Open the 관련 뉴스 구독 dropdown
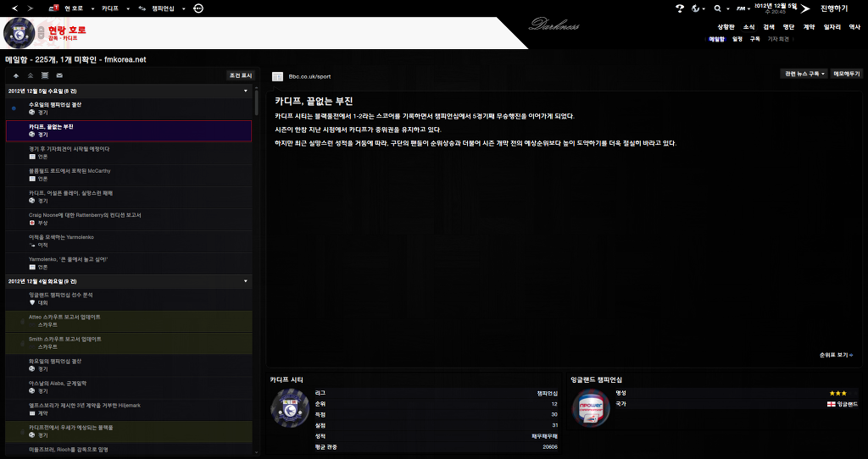Screen dimensions: 868x459 point(804,74)
